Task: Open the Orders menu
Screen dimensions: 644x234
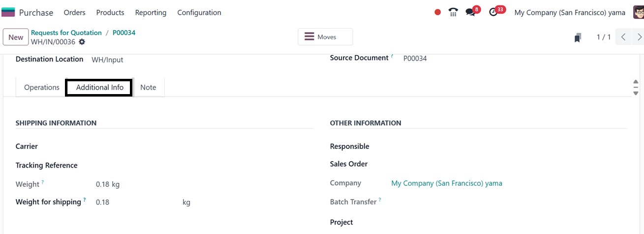Action: tap(75, 12)
